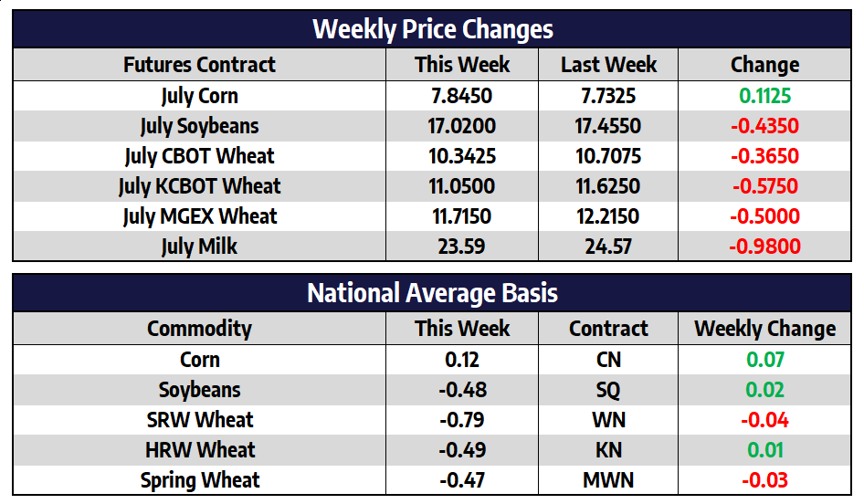Select the Commodity column header

point(199,329)
